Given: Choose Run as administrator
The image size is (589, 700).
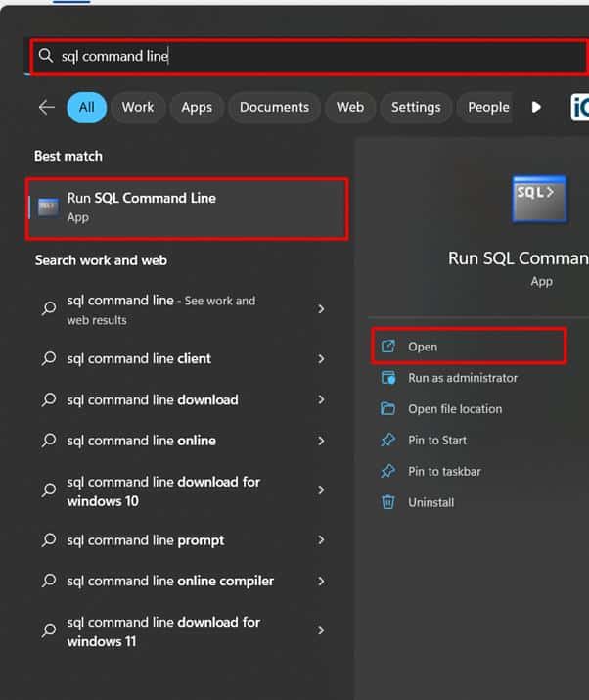Looking at the screenshot, I should (x=463, y=378).
